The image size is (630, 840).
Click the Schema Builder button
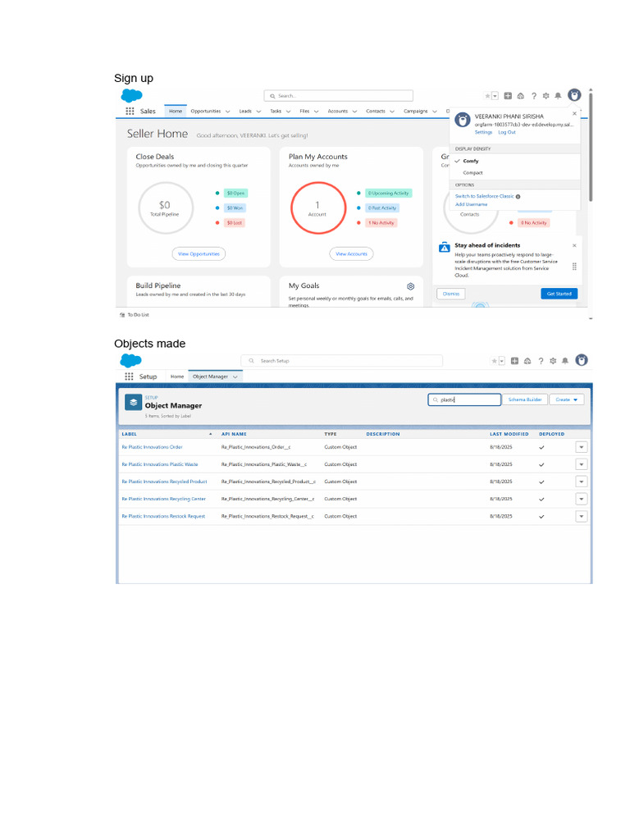pos(525,399)
